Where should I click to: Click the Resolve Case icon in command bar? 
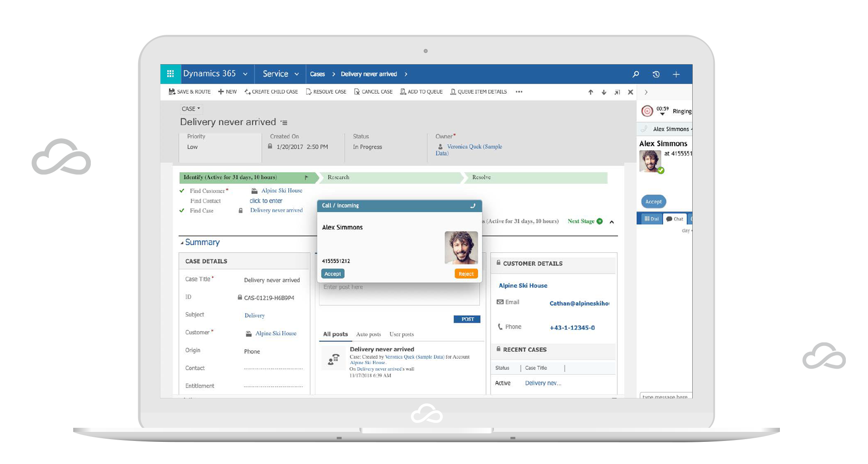click(x=310, y=91)
